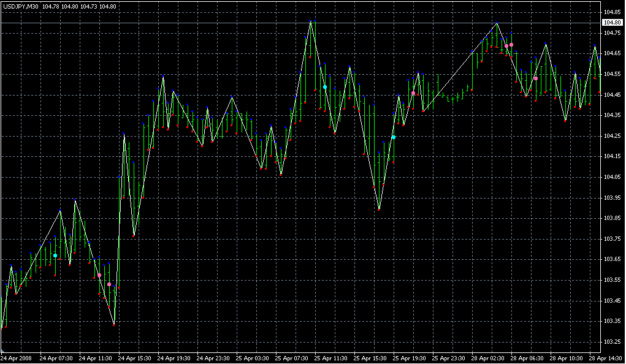
Task: Click the cyan dot near the 104.48 price level
Action: click(x=325, y=88)
